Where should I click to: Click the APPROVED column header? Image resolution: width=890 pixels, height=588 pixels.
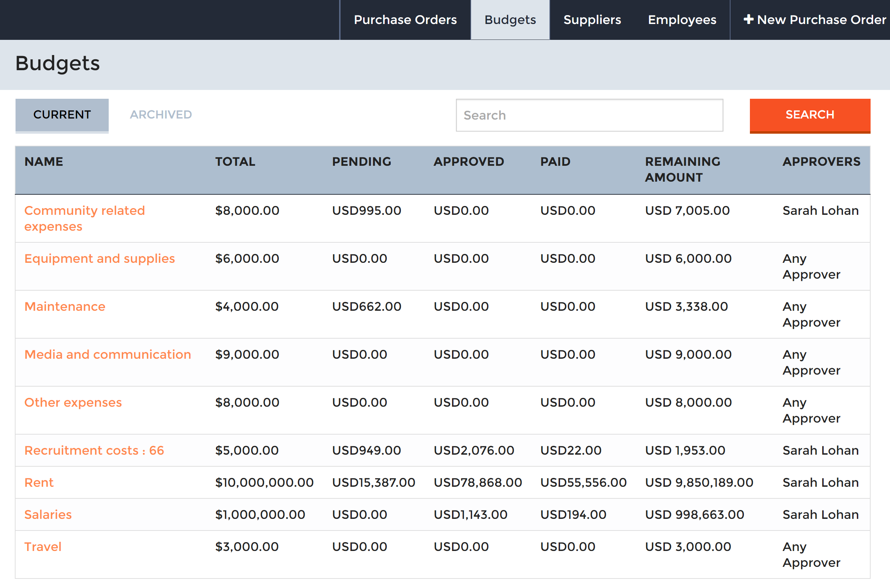click(469, 162)
